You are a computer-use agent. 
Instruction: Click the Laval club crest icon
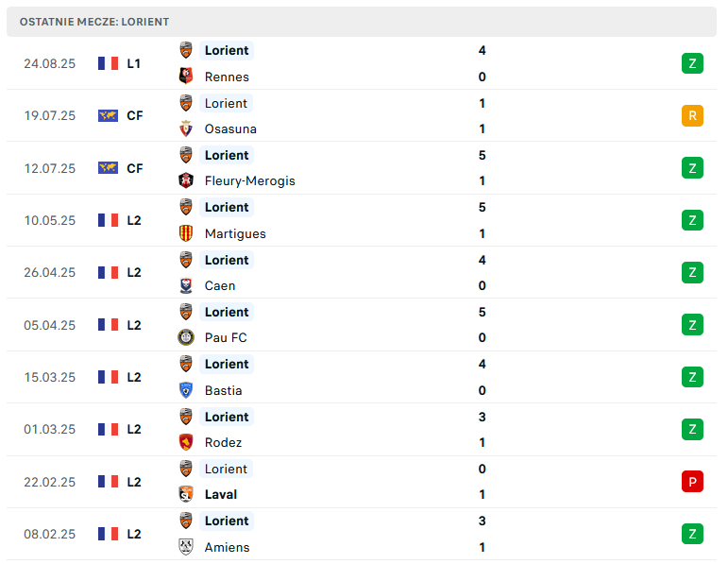coord(186,494)
